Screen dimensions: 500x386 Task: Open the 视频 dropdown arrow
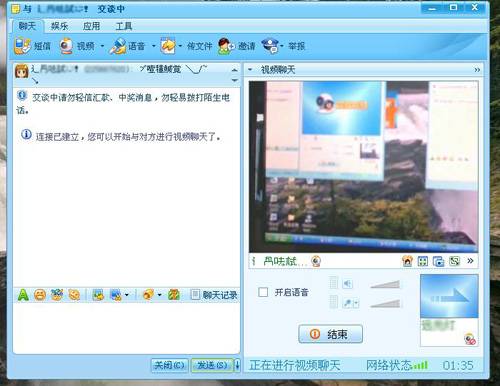pos(102,46)
